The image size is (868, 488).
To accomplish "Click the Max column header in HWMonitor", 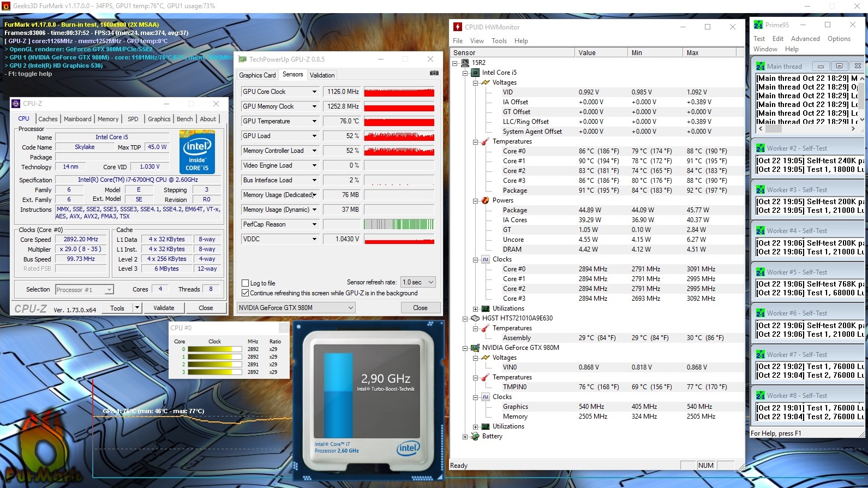I will 709,53.
